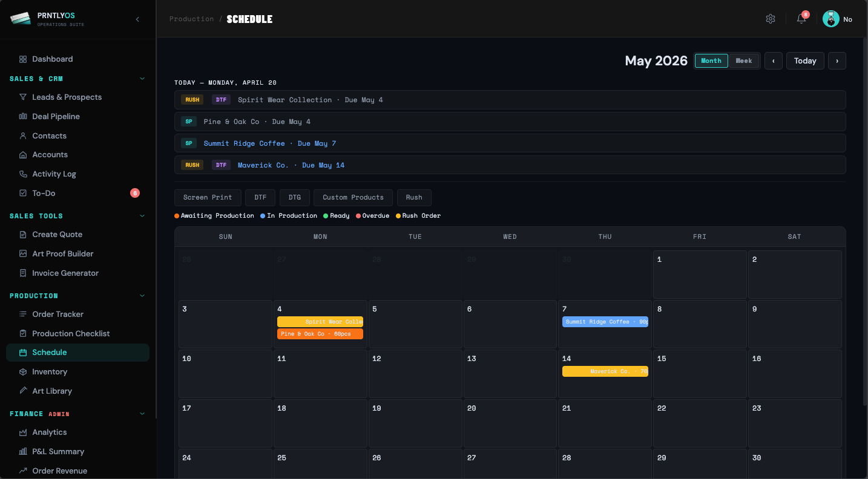Open Maverick Co. due May 14 row
This screenshot has width=868, height=479.
click(x=510, y=165)
